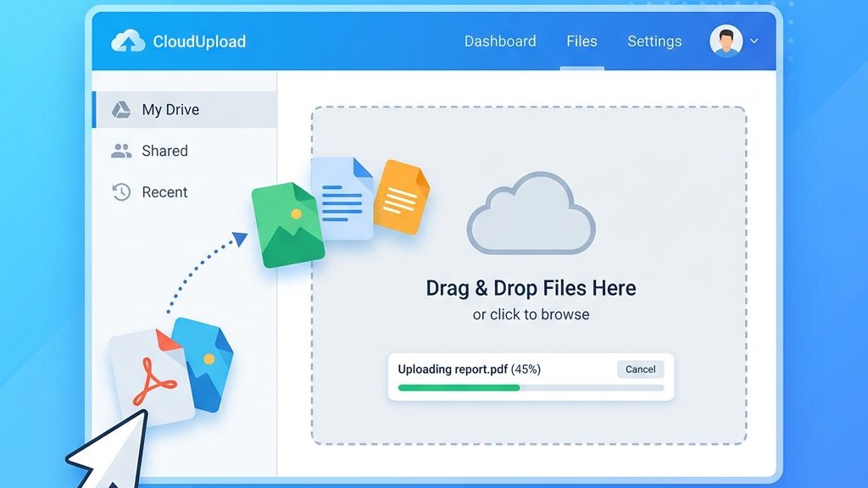This screenshot has width=868, height=488.
Task: Click the 'or click to browse' link
Action: [x=531, y=314]
